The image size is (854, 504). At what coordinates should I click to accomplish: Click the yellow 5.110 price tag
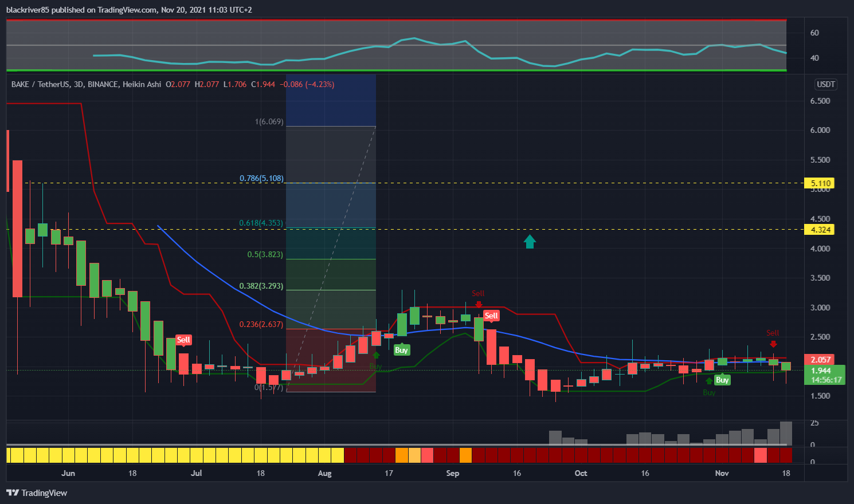point(819,183)
